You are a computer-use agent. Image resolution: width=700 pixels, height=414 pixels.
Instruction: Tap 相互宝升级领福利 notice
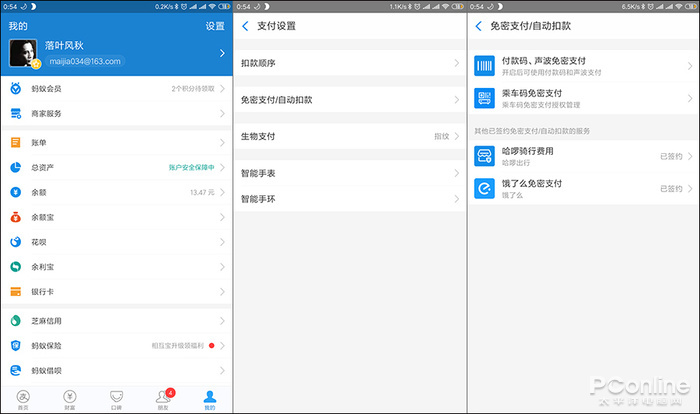178,346
